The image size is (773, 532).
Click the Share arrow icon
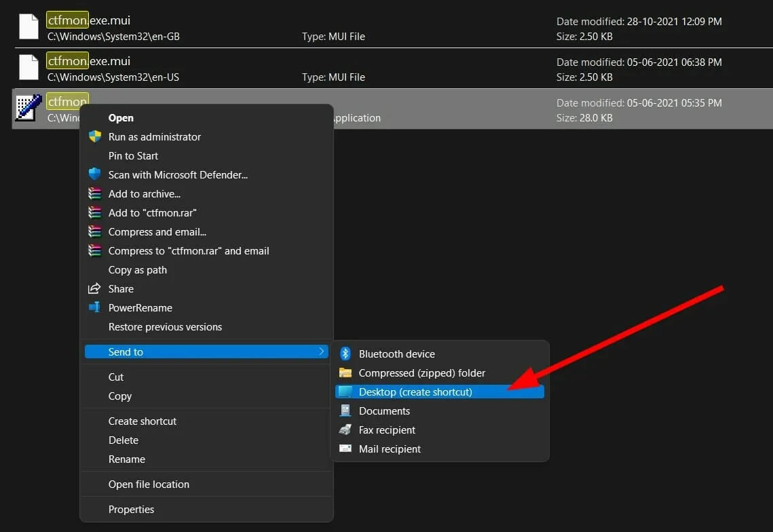point(95,288)
